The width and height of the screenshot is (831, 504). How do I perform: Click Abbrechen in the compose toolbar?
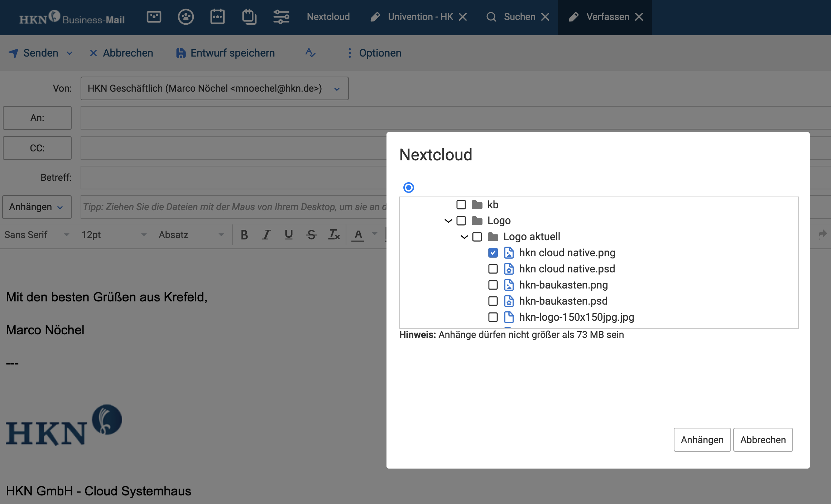(121, 53)
